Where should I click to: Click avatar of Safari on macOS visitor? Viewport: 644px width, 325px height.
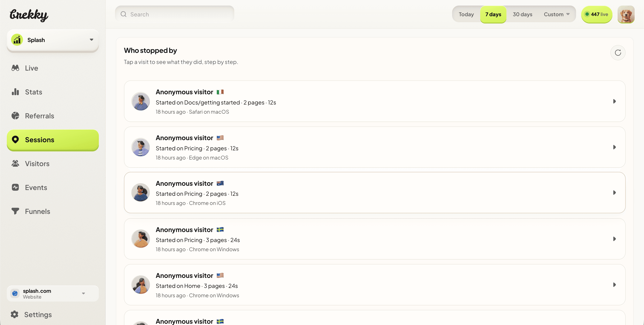coord(141,101)
